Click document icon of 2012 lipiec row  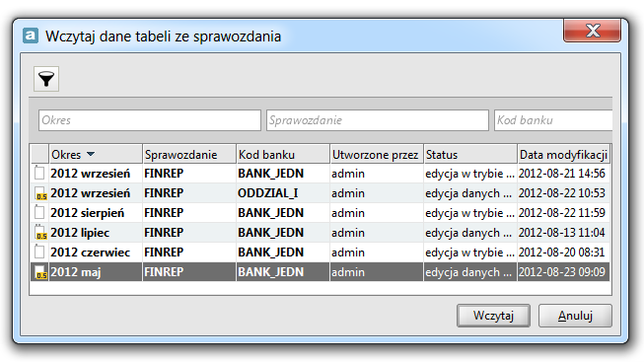pos(40,232)
